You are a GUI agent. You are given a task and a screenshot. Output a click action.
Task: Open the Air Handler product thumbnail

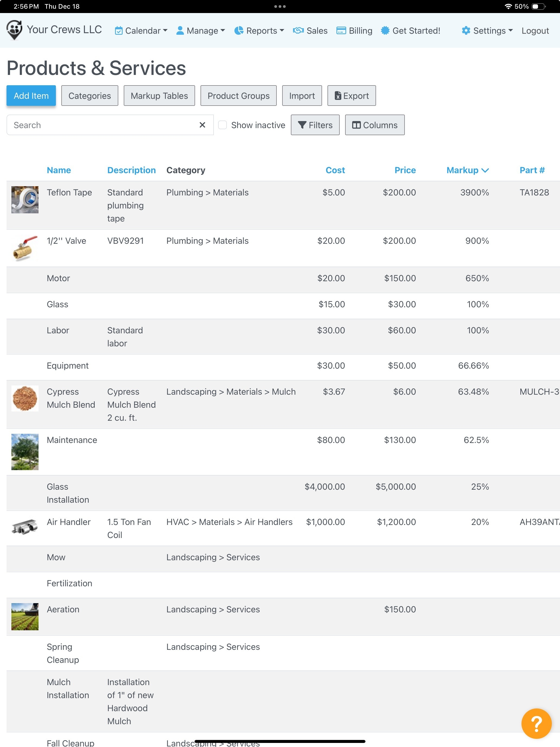[x=25, y=527]
